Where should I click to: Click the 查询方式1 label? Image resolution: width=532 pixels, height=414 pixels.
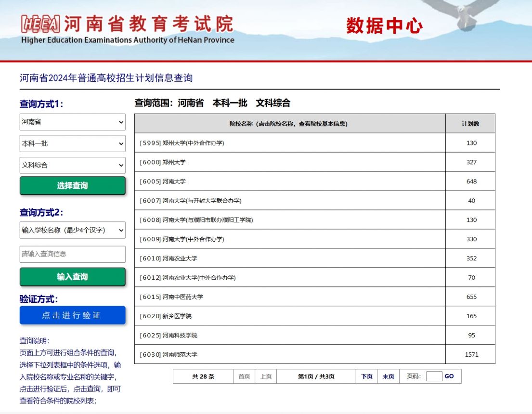[x=41, y=104]
